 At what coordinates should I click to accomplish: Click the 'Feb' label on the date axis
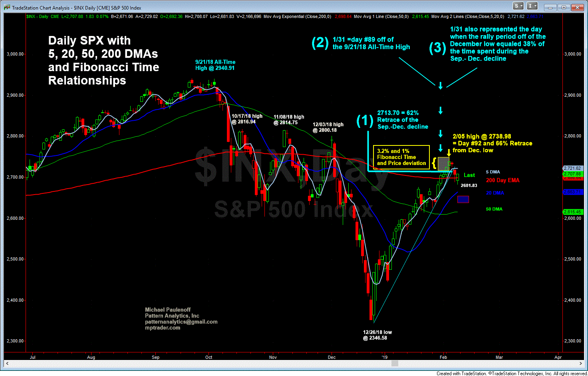click(x=443, y=357)
